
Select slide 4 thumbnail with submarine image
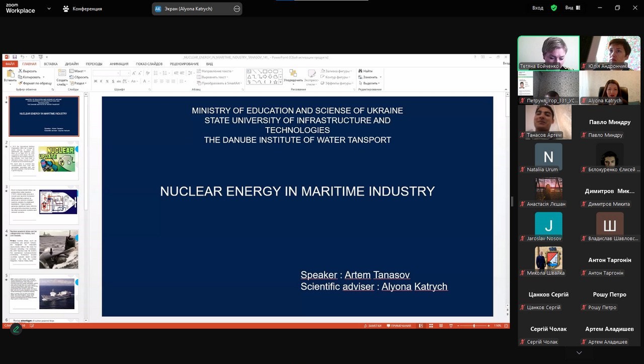pyautogui.click(x=44, y=249)
